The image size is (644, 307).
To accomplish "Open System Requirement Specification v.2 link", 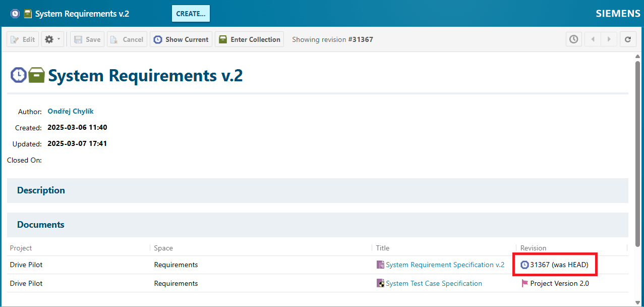I will [x=445, y=265].
